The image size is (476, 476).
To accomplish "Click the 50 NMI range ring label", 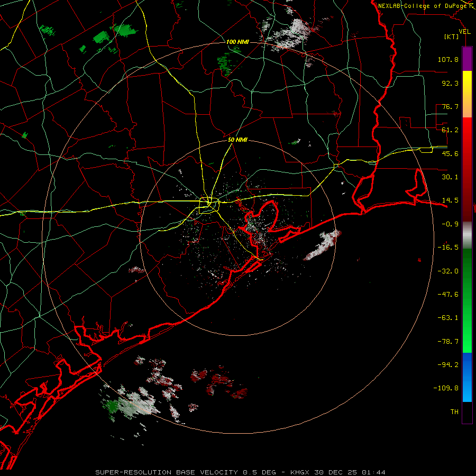I will coord(237,140).
